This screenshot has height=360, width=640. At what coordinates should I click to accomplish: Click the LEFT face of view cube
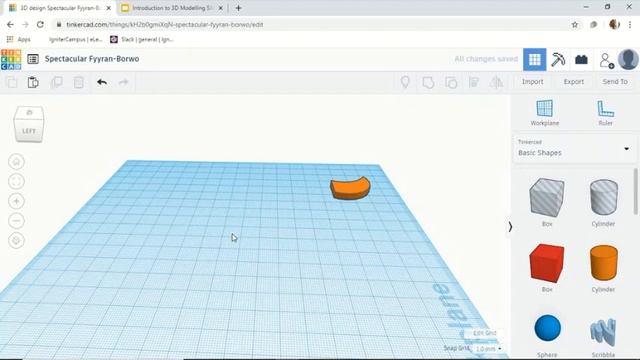point(29,131)
